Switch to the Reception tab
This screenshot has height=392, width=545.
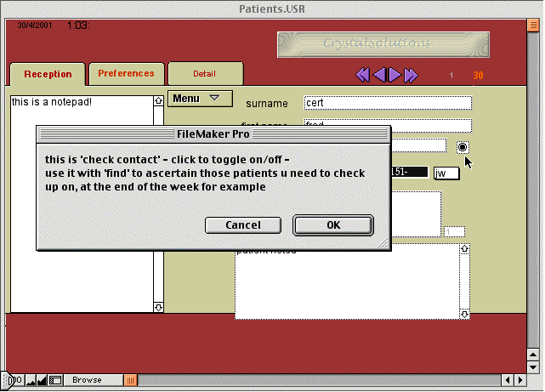[48, 74]
